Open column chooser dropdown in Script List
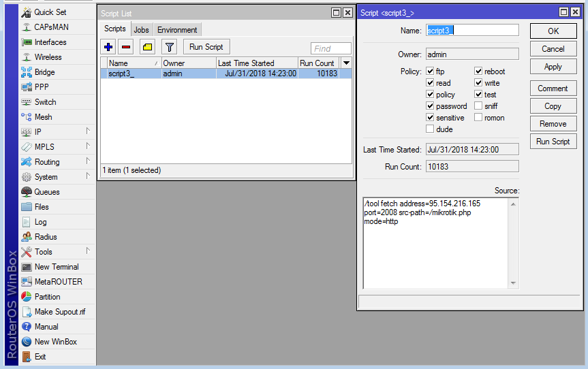 pyautogui.click(x=347, y=63)
